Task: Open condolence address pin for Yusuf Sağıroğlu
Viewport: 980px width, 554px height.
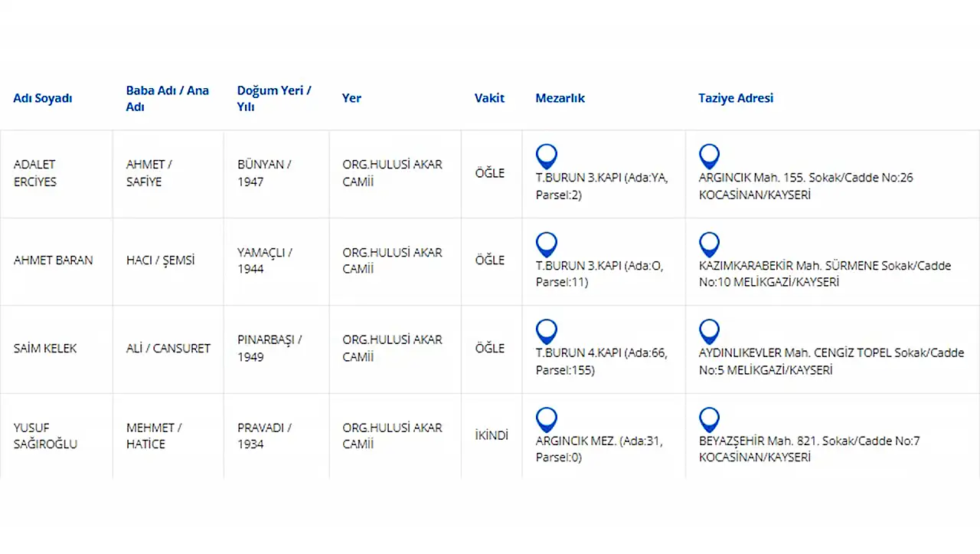Action: 709,420
